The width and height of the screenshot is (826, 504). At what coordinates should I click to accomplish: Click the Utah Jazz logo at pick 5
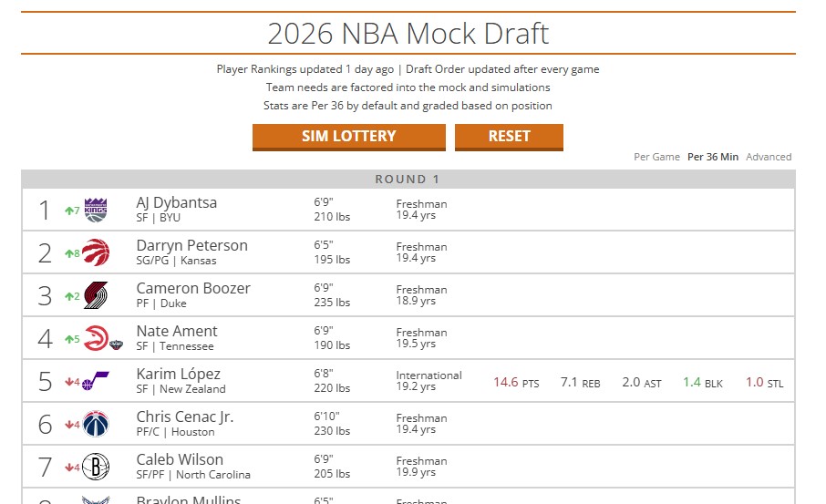pyautogui.click(x=96, y=381)
